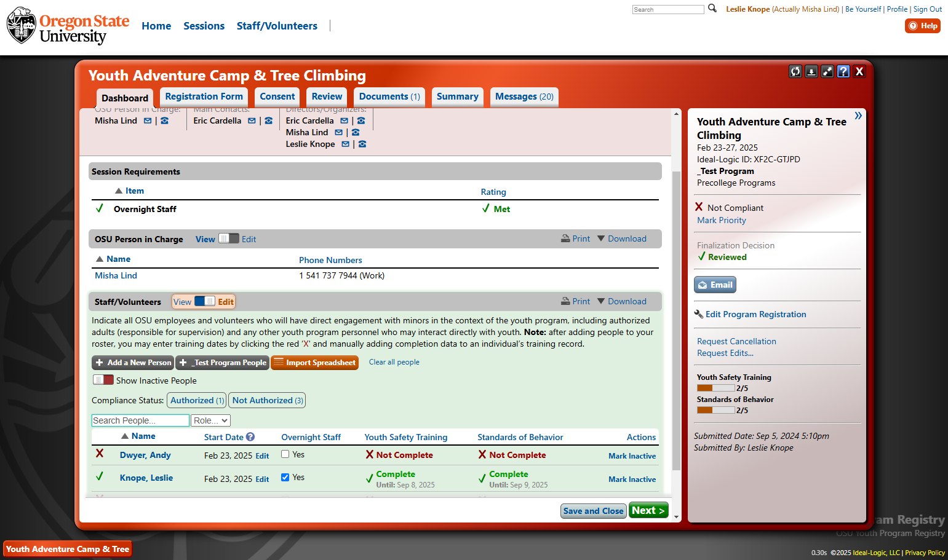Click the dashboard vertical scrollbar

point(676,320)
